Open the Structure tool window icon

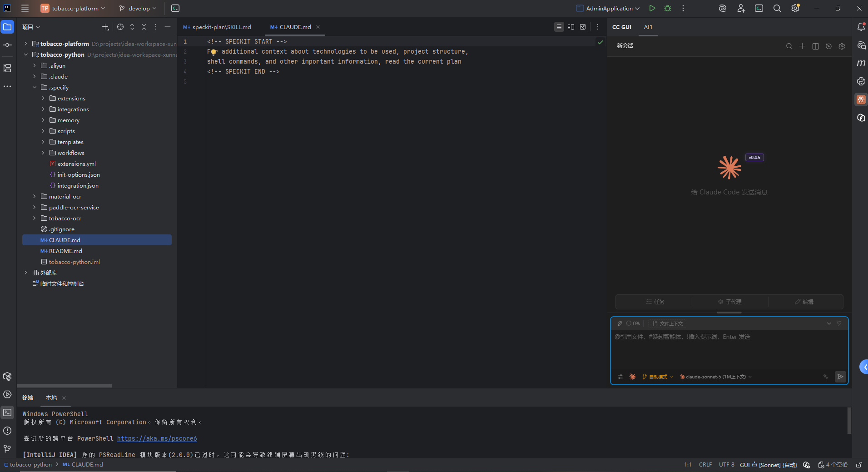click(x=7, y=68)
